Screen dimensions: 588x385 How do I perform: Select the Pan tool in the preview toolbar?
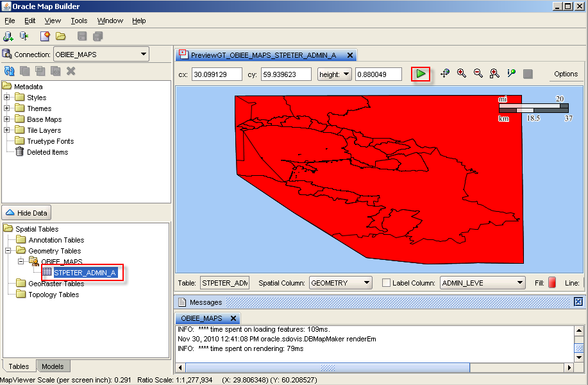(x=445, y=74)
